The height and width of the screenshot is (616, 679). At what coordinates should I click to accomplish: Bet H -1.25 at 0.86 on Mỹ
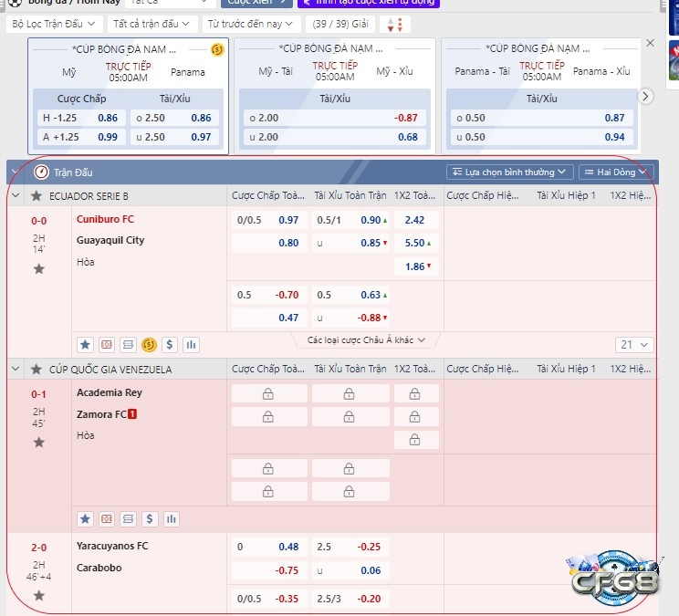pyautogui.click(x=80, y=118)
